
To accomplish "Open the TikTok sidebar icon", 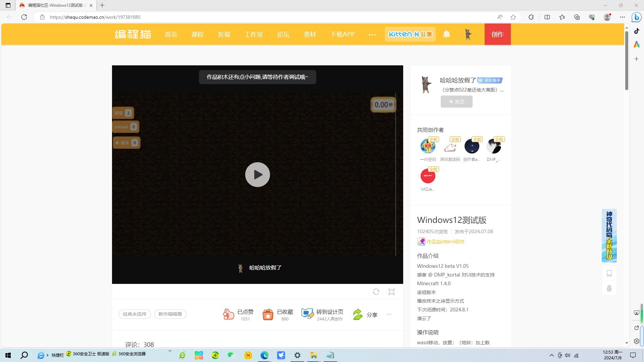I will coord(637,31).
